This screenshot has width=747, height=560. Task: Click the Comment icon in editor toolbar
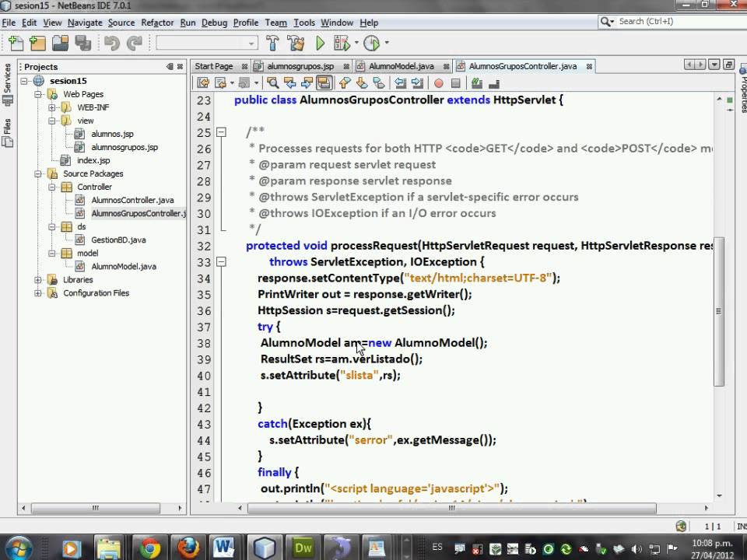477,83
